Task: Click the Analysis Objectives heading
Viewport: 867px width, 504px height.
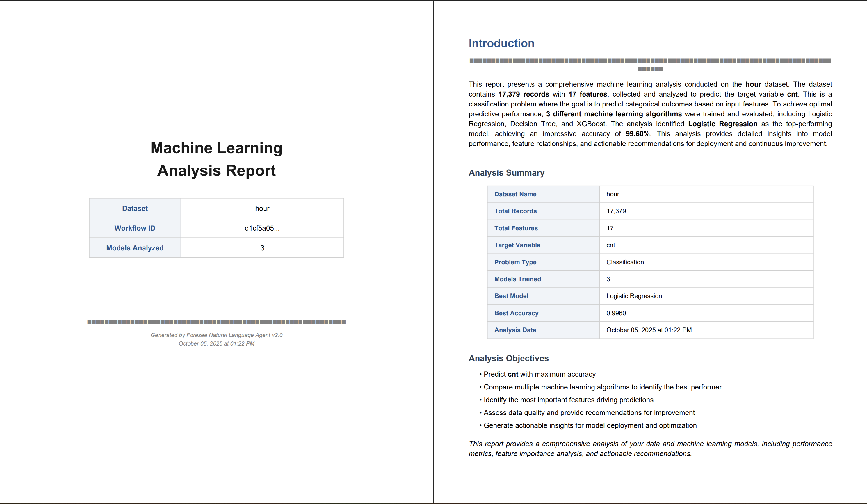Action: point(508,358)
